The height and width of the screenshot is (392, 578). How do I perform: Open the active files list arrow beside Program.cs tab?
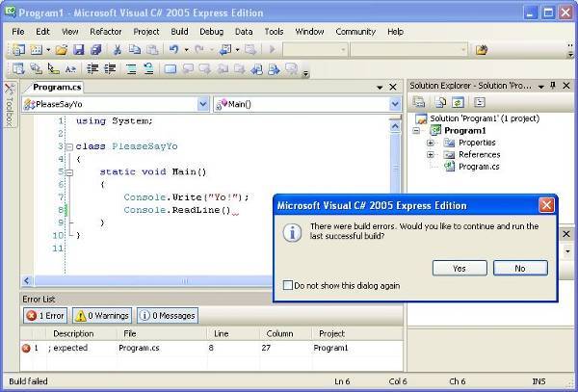coord(380,88)
